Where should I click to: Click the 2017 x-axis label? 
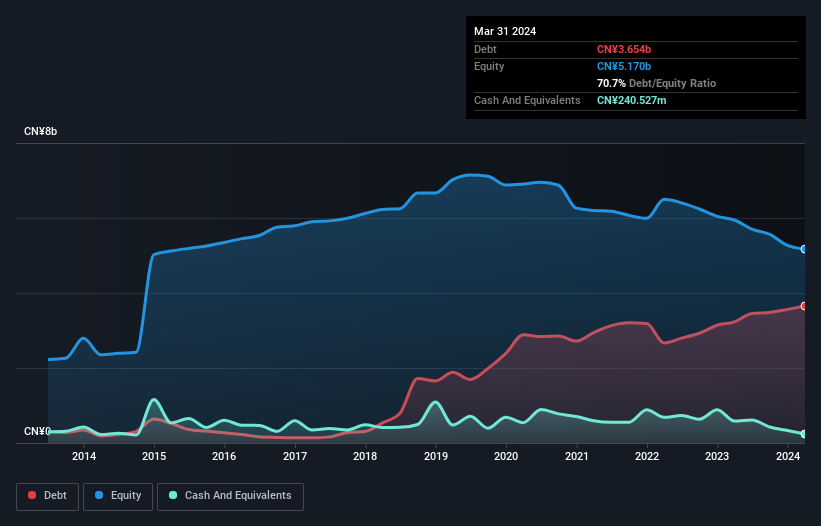coord(295,457)
